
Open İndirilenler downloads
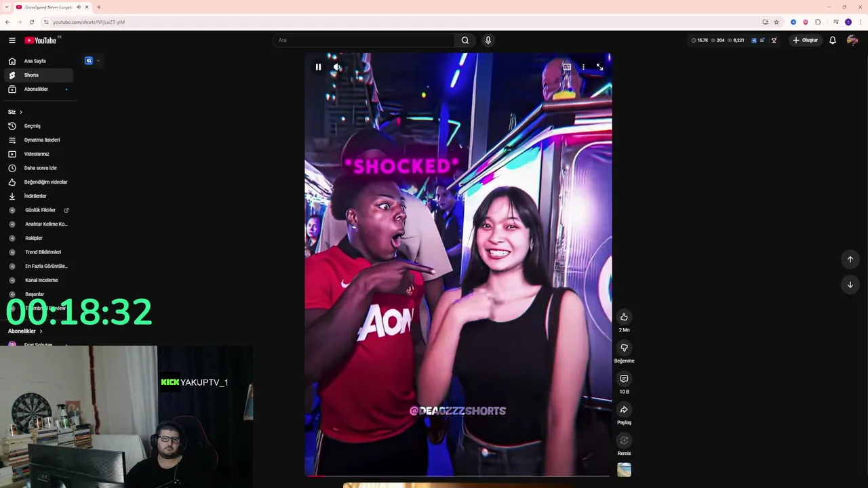click(x=38, y=196)
